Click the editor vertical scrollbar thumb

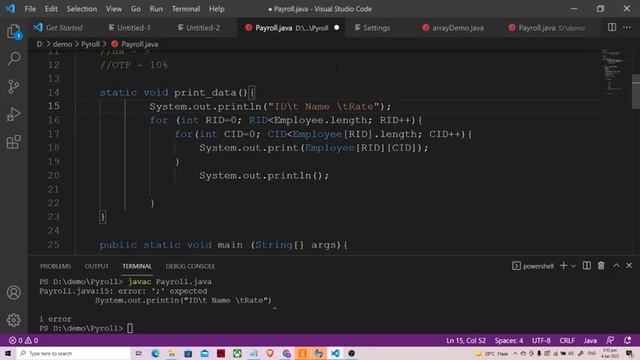pos(636,92)
